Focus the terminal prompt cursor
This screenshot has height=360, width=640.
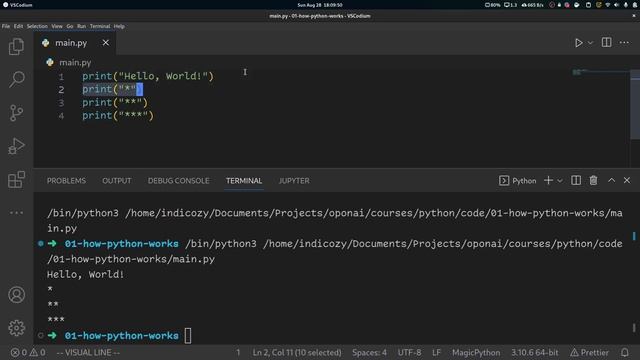pos(188,336)
